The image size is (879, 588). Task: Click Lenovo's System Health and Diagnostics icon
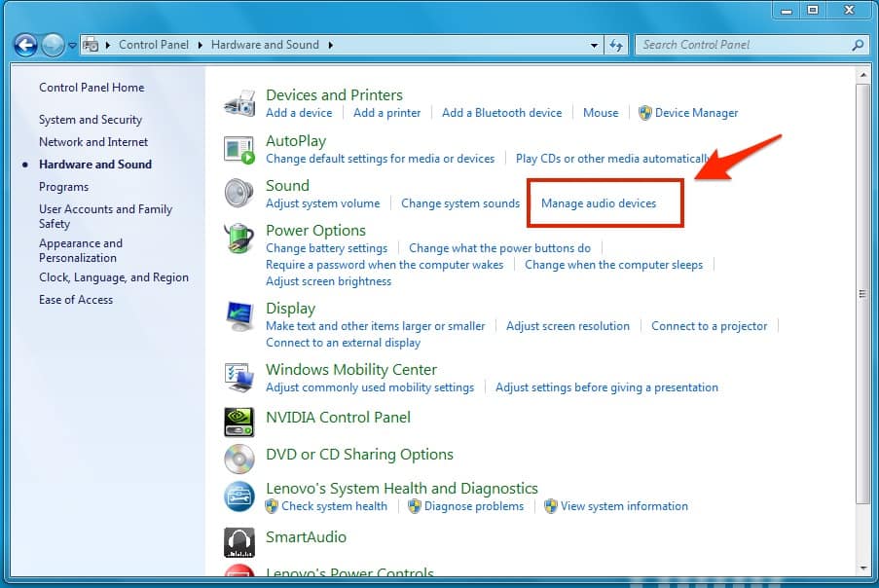(x=239, y=496)
